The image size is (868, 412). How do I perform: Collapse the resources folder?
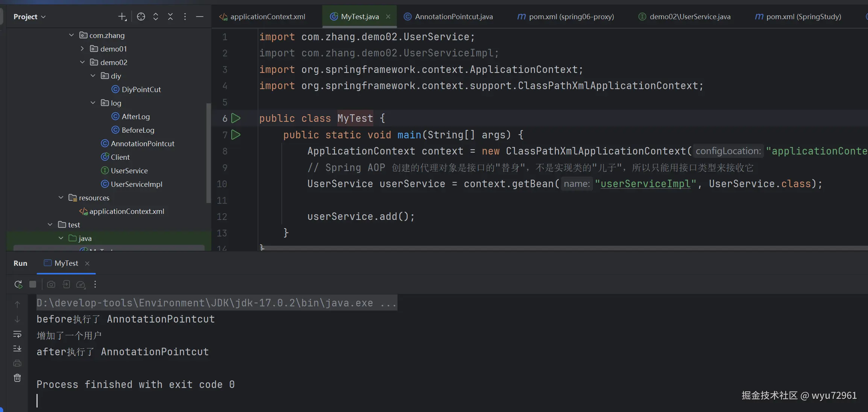point(61,198)
